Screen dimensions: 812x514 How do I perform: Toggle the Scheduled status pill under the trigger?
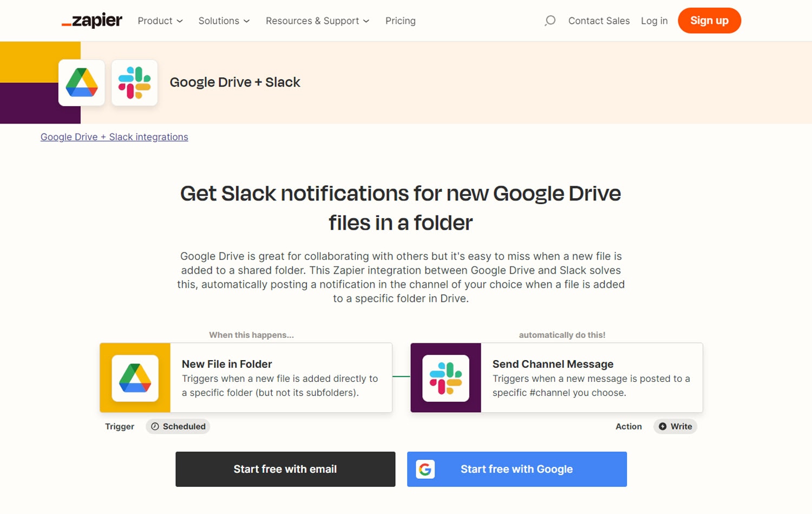(x=178, y=426)
